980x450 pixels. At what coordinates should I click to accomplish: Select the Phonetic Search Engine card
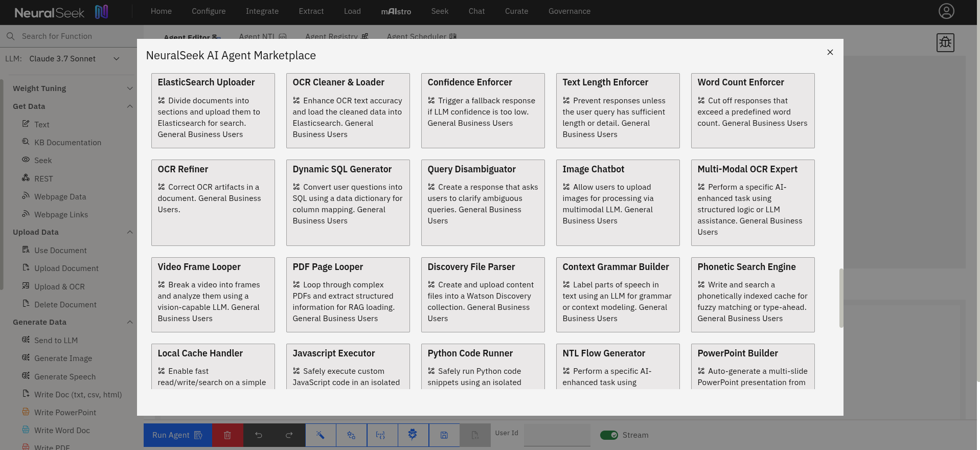point(753,295)
